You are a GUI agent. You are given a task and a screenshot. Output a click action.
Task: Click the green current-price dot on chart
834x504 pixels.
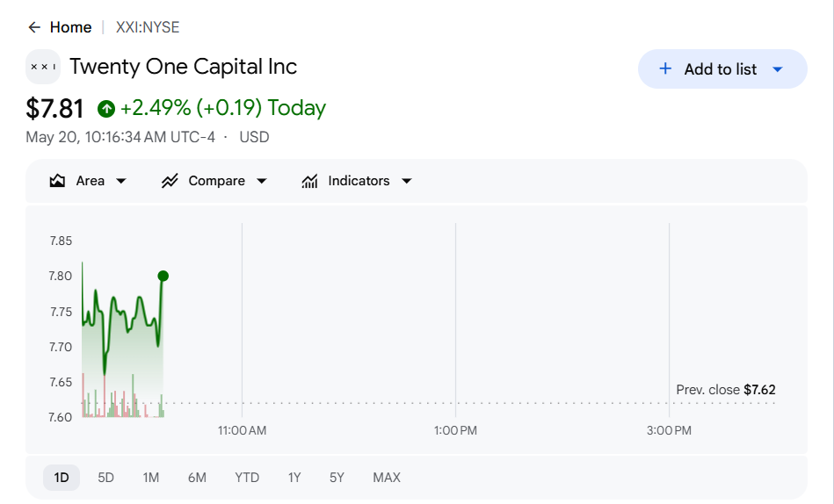click(163, 276)
